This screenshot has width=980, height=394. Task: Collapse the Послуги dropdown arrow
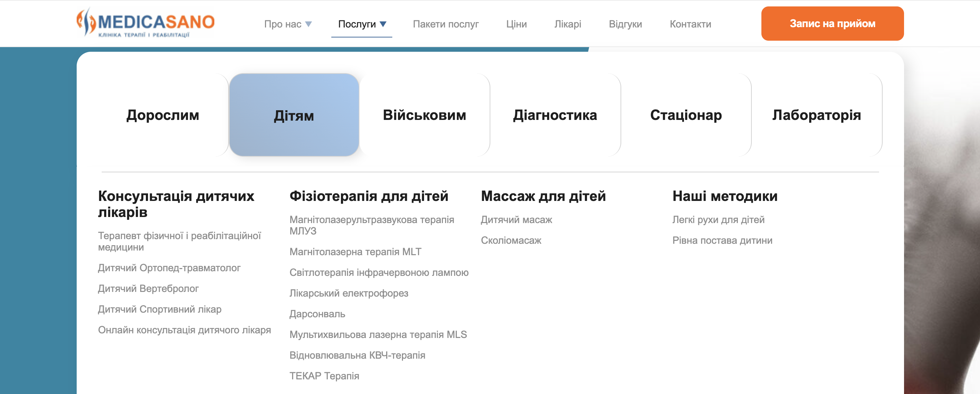(383, 24)
